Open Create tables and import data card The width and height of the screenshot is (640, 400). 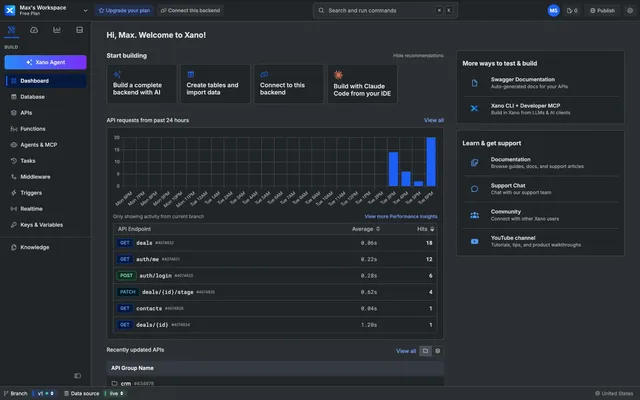pyautogui.click(x=215, y=84)
